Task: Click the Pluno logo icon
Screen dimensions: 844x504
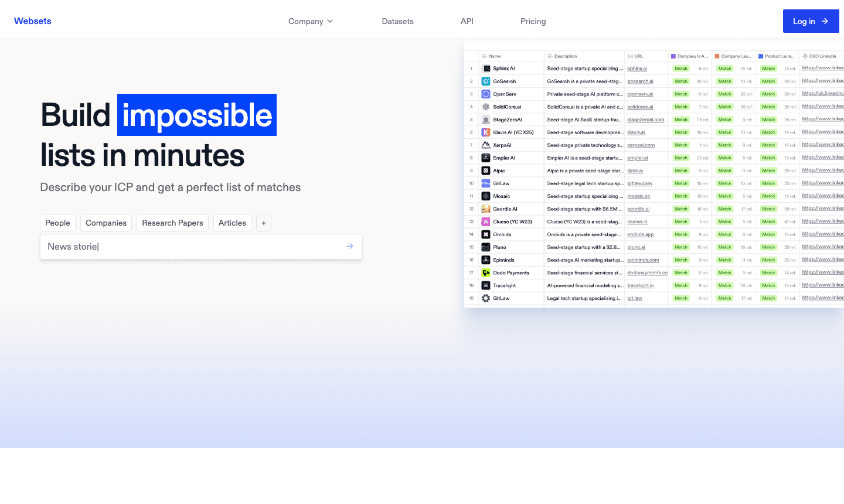Action: pyautogui.click(x=486, y=247)
